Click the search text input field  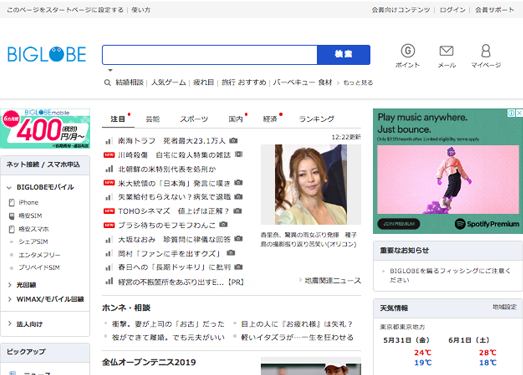(210, 55)
